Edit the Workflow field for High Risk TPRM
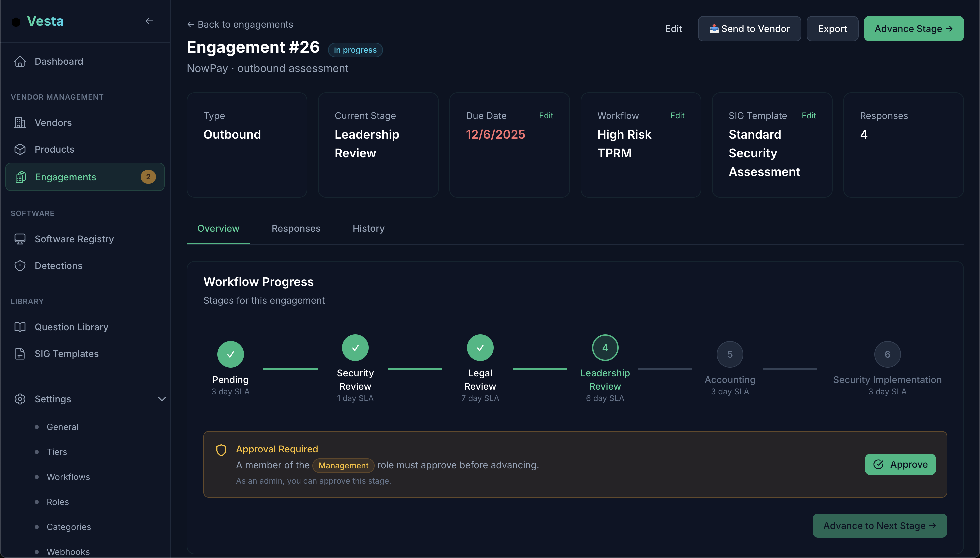This screenshot has width=980, height=558. click(677, 115)
